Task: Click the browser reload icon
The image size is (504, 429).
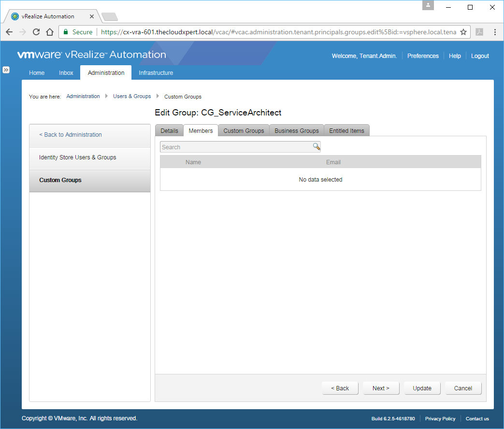Action: point(36,32)
